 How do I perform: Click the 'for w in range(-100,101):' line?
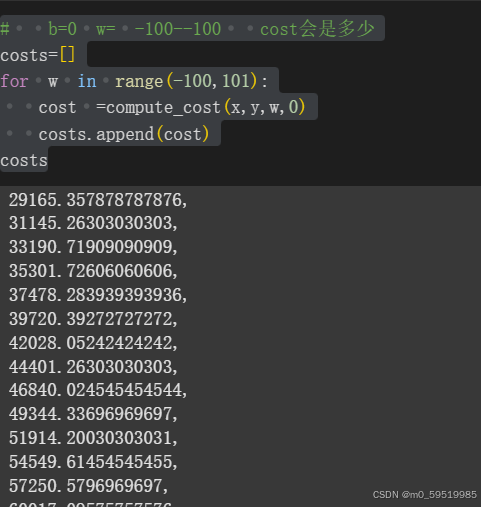pyautogui.click(x=134, y=81)
